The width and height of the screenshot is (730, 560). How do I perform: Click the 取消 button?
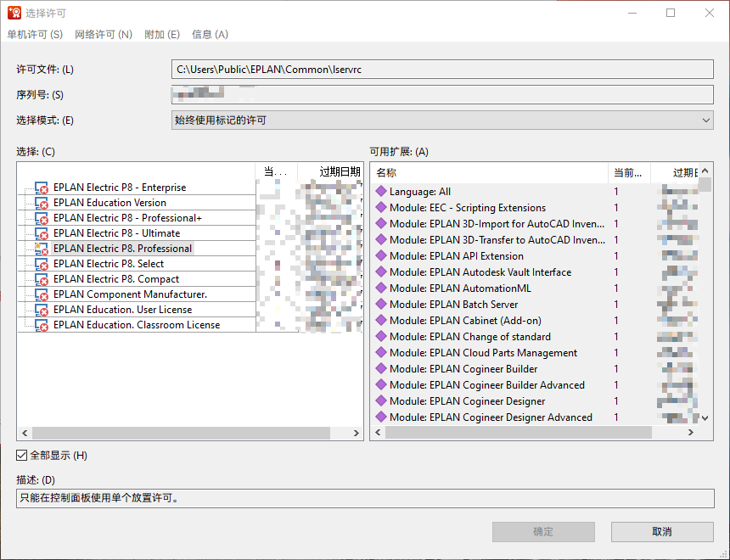pyautogui.click(x=662, y=532)
